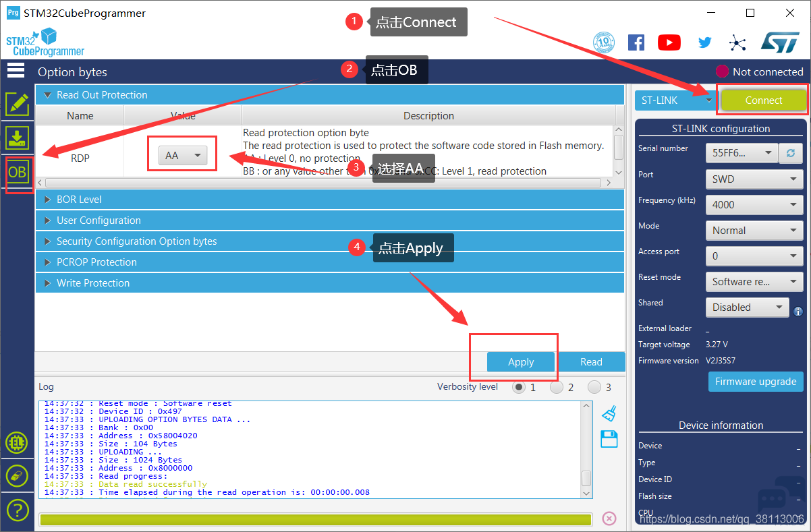Viewport: 811px width, 532px height.
Task: Open Erasing & Programming download icon
Action: tap(17, 138)
